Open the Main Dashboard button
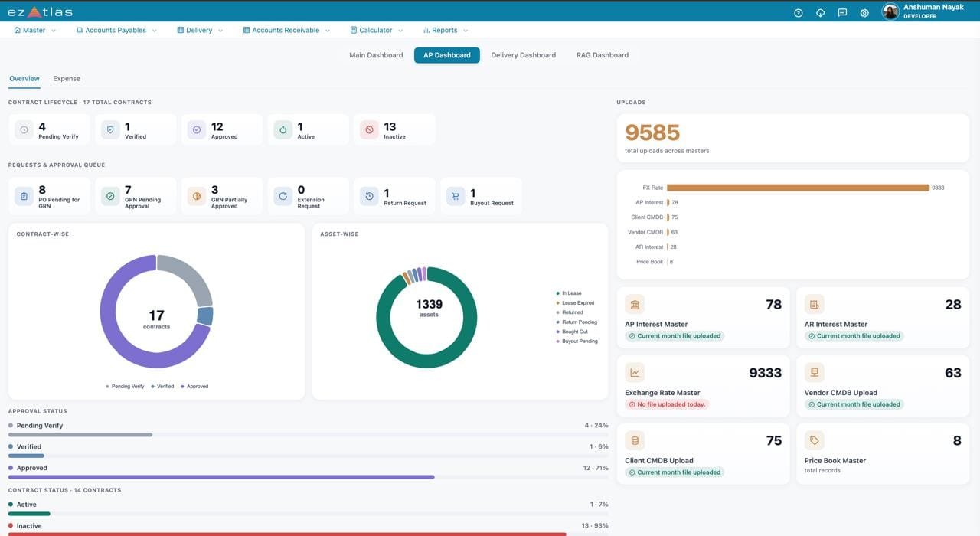The height and width of the screenshot is (536, 980). [x=376, y=55]
